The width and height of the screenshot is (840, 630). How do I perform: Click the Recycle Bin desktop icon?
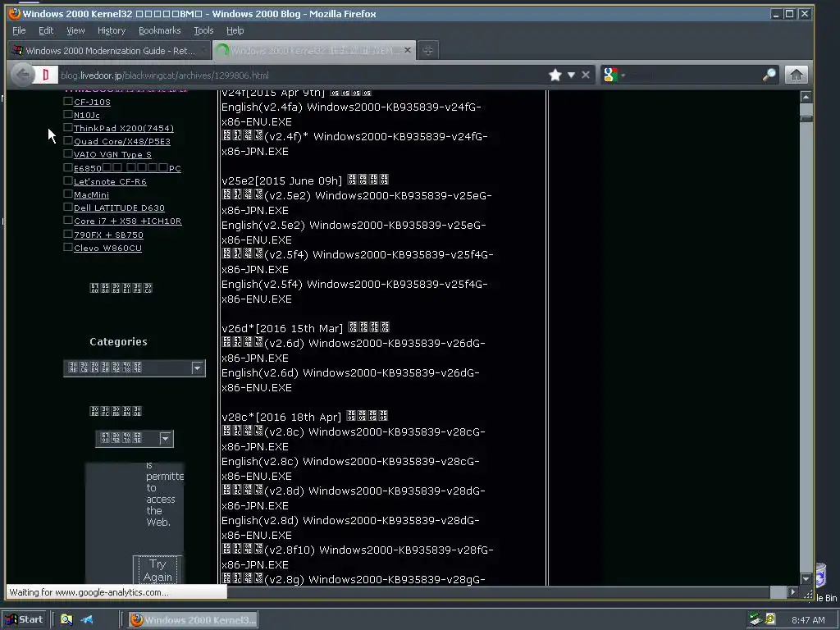(x=823, y=582)
